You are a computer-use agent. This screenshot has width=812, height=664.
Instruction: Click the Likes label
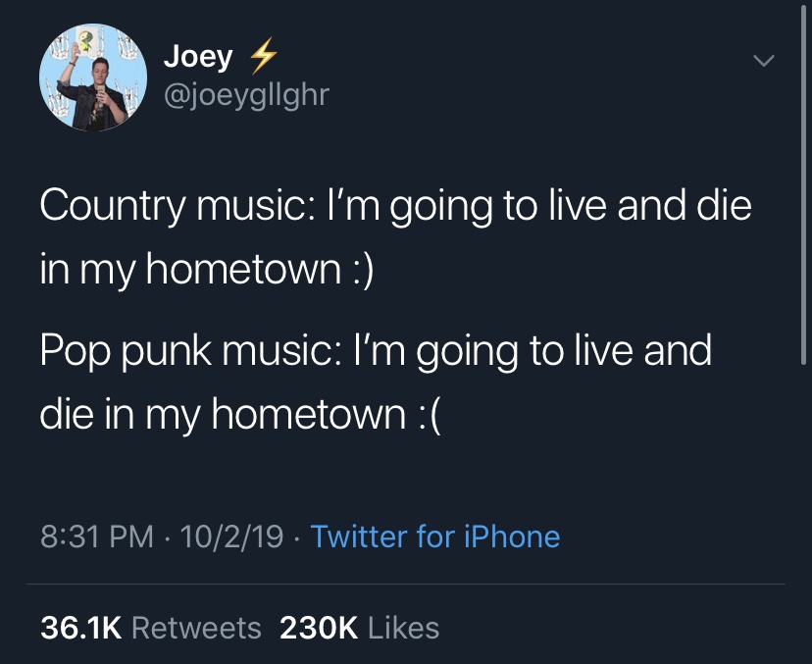click(404, 628)
